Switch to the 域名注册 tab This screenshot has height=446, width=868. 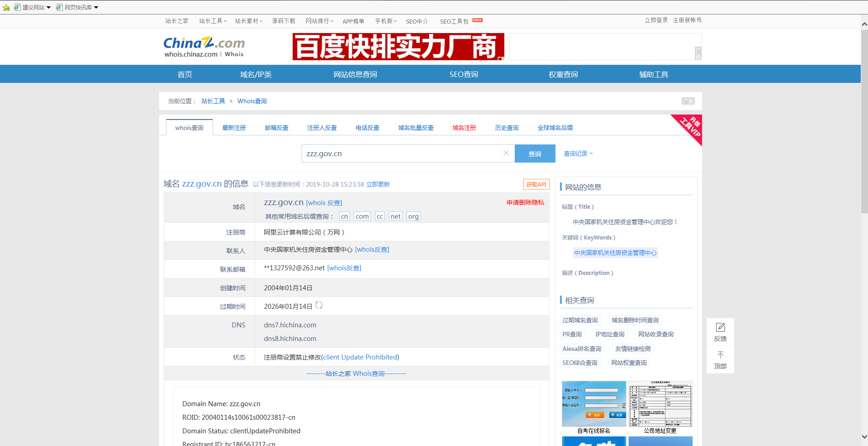tap(464, 128)
